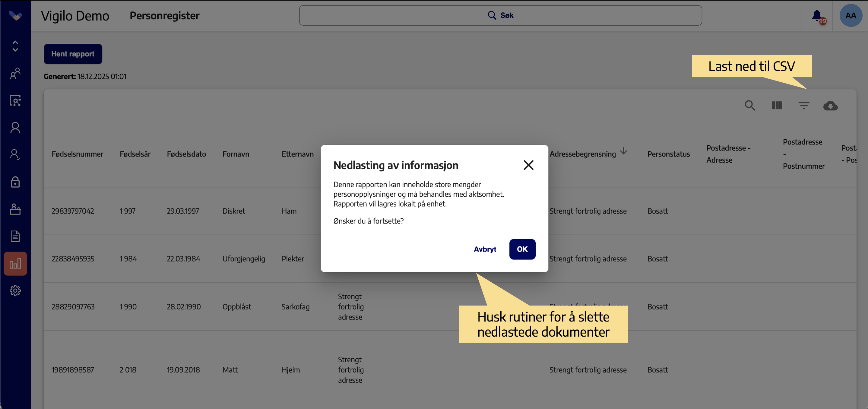Viewport: 868px width, 409px height.
Task: Open the padlock sidebar icon
Action: tap(15, 182)
